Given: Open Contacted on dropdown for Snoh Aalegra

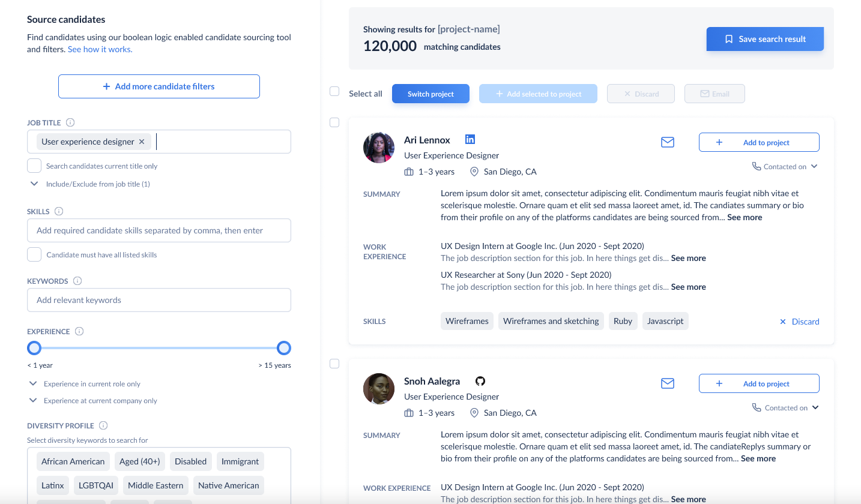Looking at the screenshot, I should (815, 407).
